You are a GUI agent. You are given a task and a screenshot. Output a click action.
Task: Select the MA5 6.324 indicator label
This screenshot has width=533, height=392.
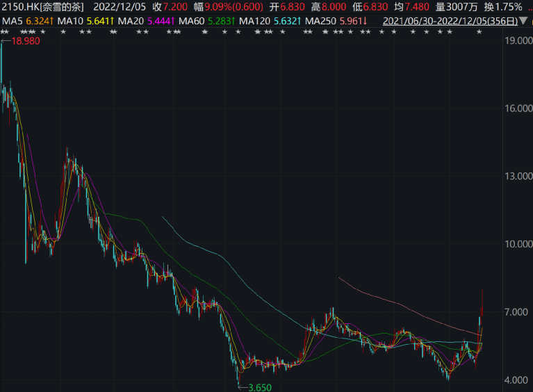tap(28, 21)
